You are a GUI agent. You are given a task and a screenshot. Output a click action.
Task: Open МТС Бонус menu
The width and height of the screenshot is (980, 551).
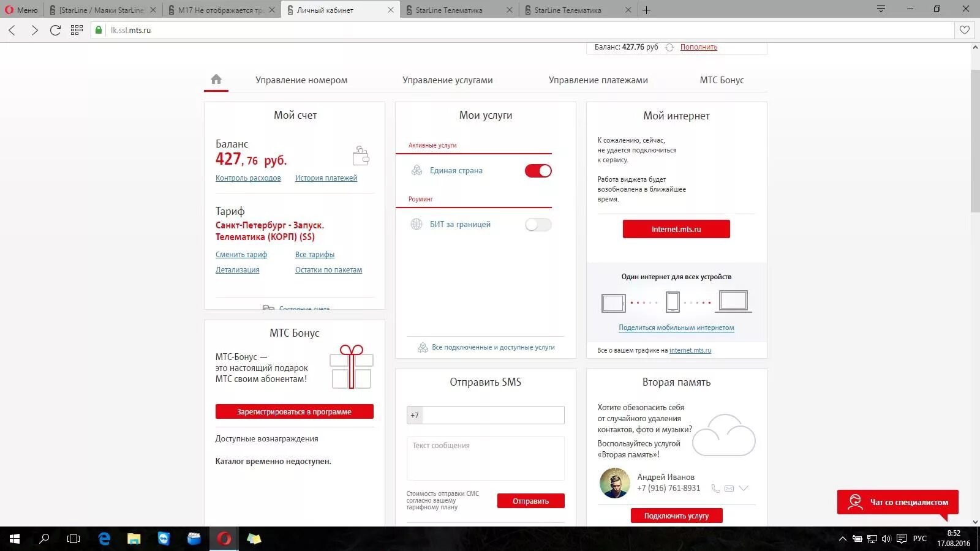722,80
